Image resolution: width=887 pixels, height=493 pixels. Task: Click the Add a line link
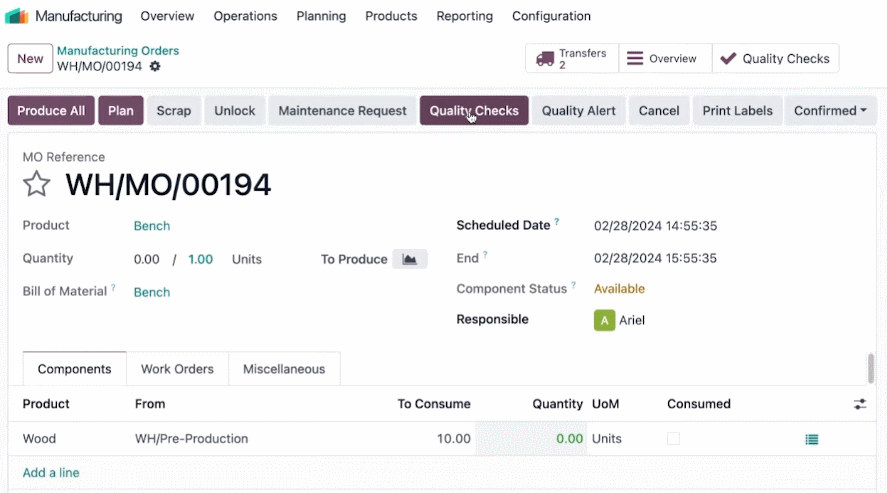pyautogui.click(x=51, y=473)
